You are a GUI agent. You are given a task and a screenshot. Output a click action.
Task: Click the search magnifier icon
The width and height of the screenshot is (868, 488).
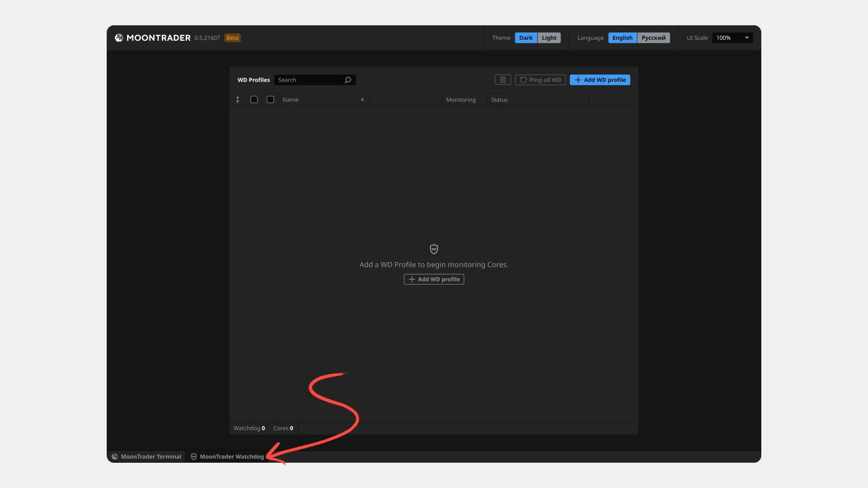(x=348, y=80)
